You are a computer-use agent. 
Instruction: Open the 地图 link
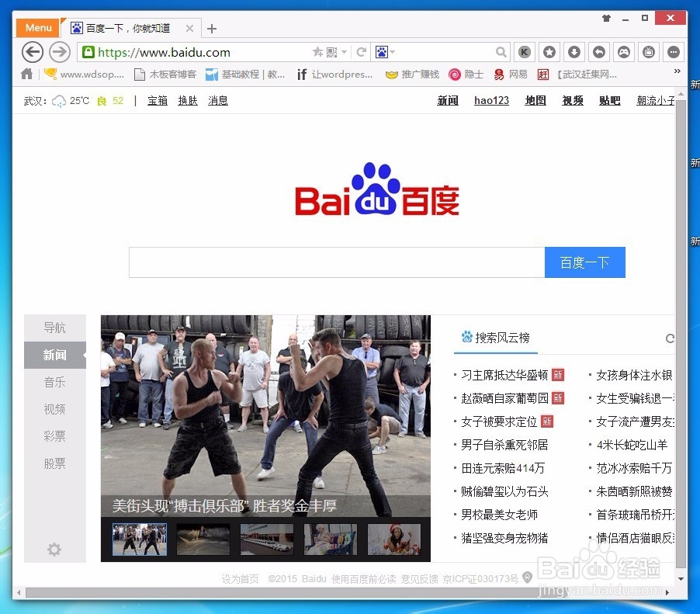tap(535, 101)
